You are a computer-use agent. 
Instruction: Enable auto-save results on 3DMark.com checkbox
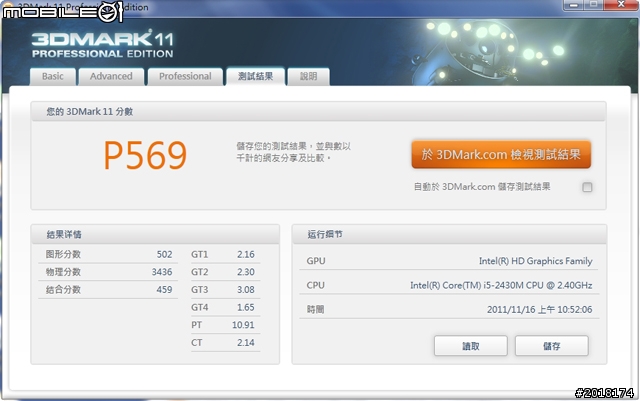[587, 187]
